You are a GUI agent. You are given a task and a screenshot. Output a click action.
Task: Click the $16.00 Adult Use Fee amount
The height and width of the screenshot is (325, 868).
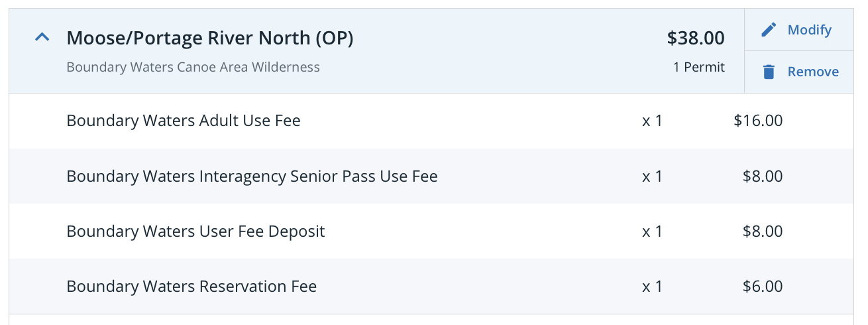click(759, 121)
